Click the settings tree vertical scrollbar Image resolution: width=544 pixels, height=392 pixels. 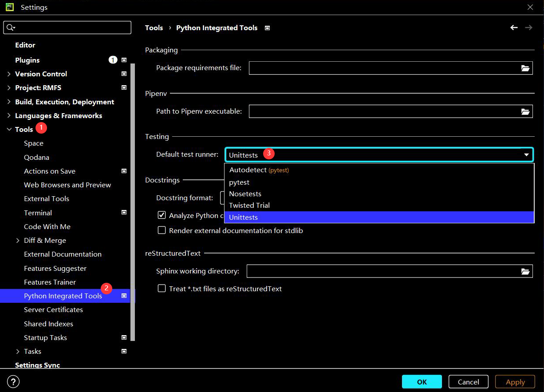pyautogui.click(x=133, y=200)
